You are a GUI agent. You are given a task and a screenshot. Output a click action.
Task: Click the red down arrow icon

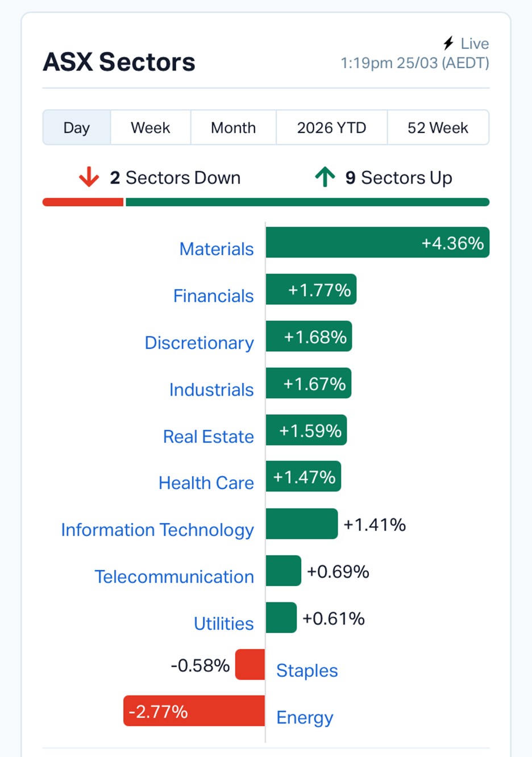(89, 177)
